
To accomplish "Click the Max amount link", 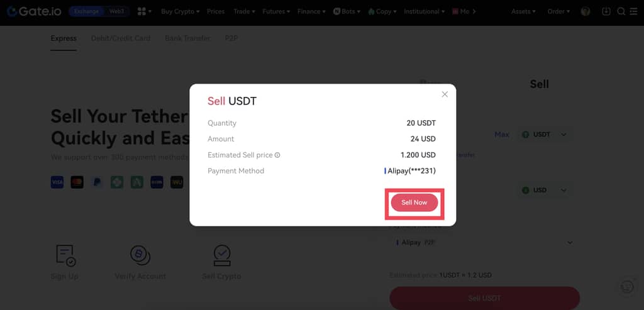I will 501,135.
